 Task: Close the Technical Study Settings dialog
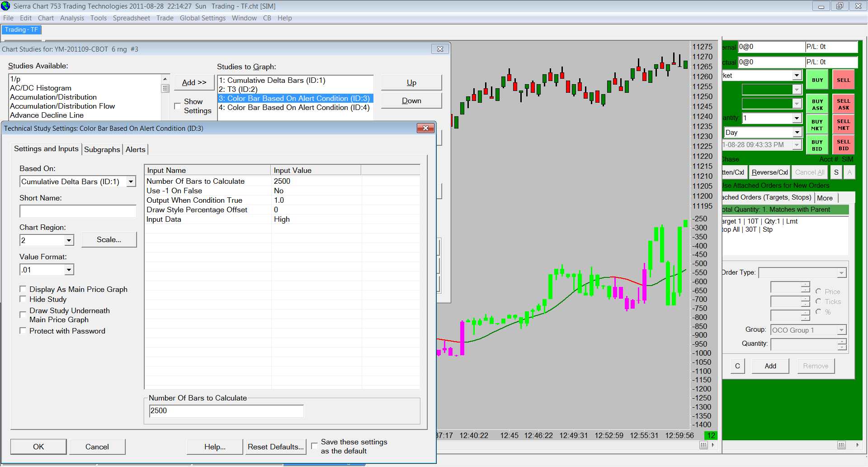[425, 128]
